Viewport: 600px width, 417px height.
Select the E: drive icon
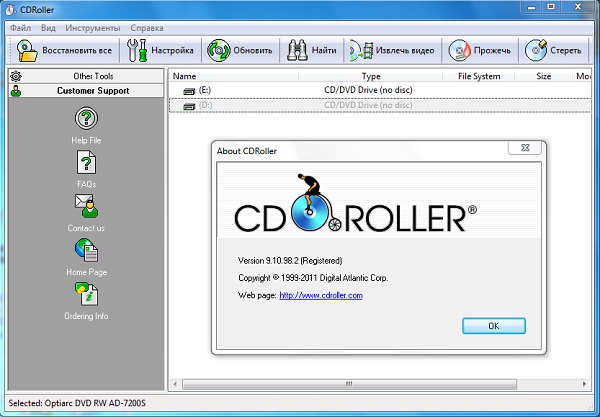click(189, 91)
